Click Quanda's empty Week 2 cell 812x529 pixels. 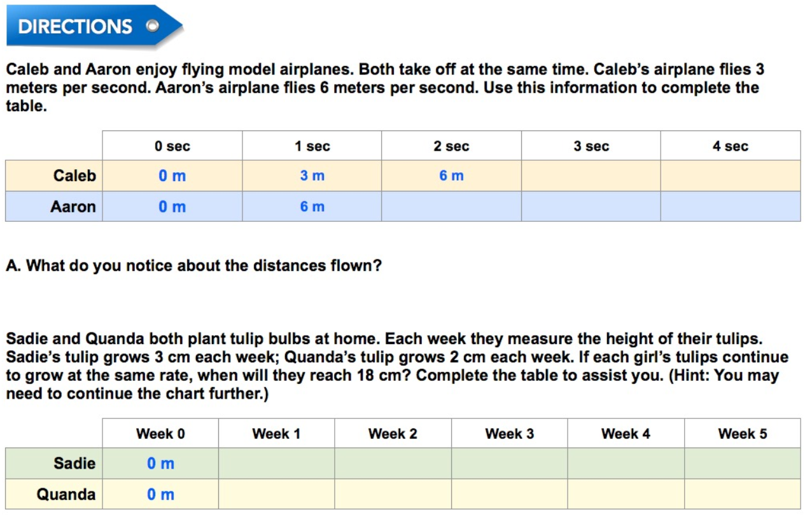[393, 494]
